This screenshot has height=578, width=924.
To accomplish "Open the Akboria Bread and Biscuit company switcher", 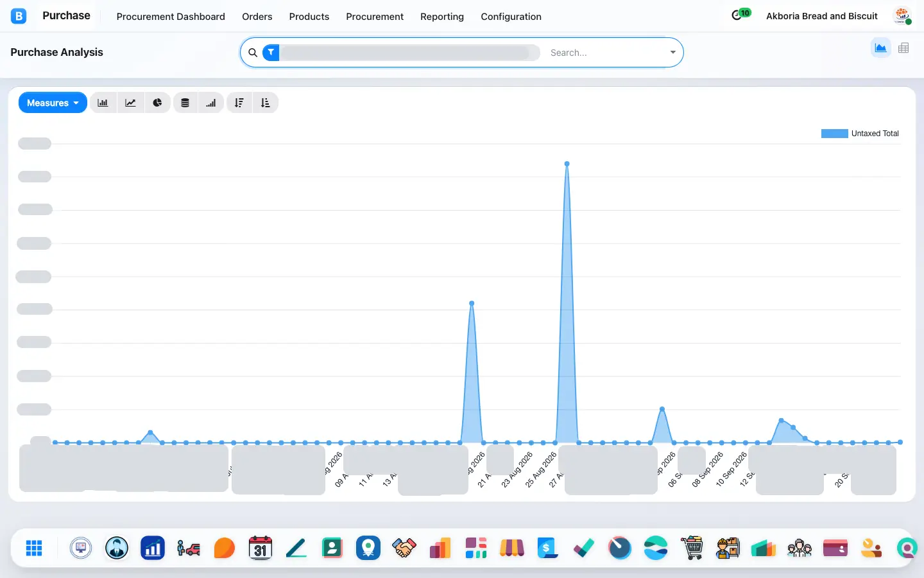I will click(x=822, y=16).
